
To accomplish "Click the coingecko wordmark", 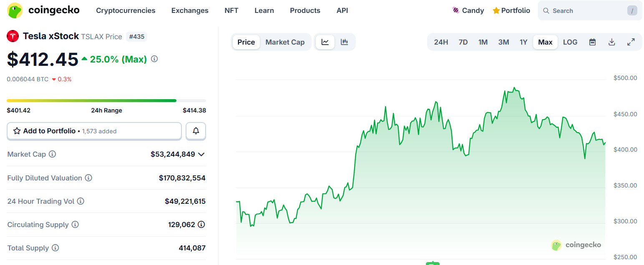I will coord(54,10).
